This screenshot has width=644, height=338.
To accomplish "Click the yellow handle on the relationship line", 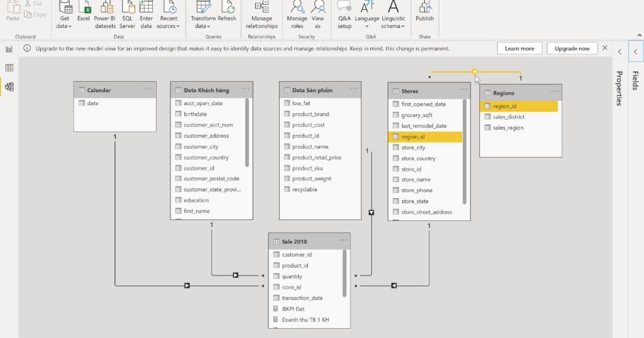I will [474, 70].
